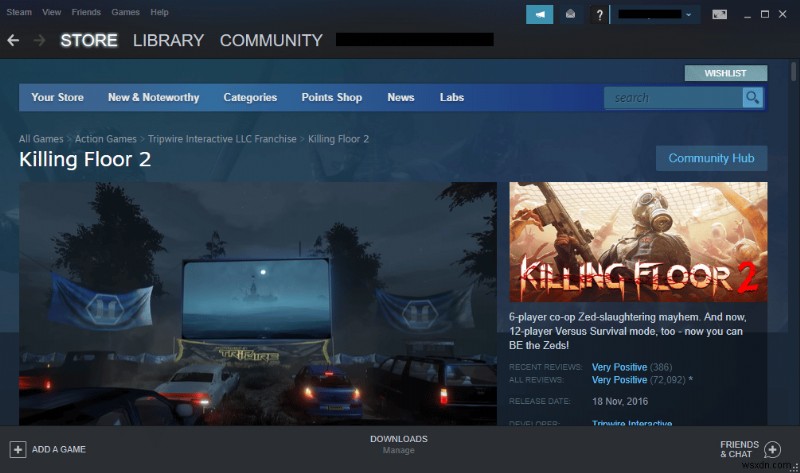Click the 18 Nov, 2016 release date

click(x=620, y=402)
